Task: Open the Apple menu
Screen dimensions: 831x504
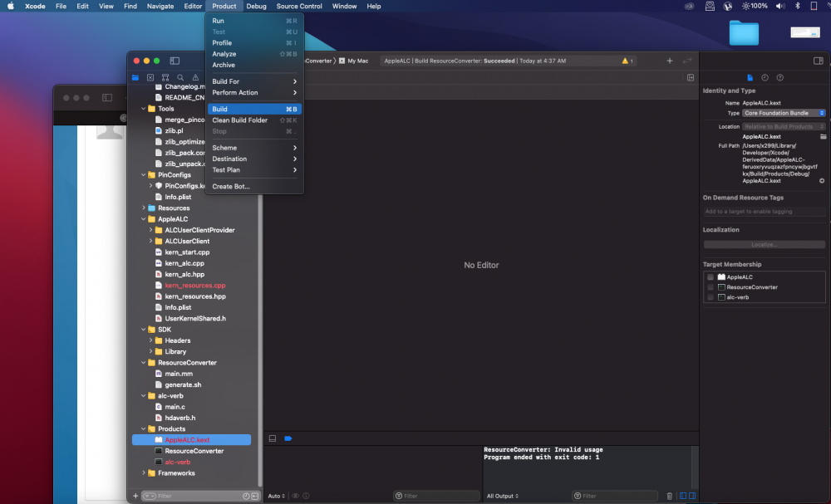Action: click(x=11, y=7)
